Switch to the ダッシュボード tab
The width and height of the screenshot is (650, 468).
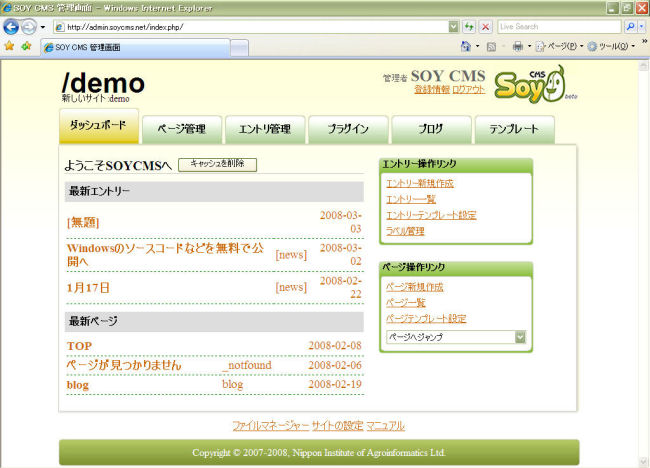[x=99, y=126]
